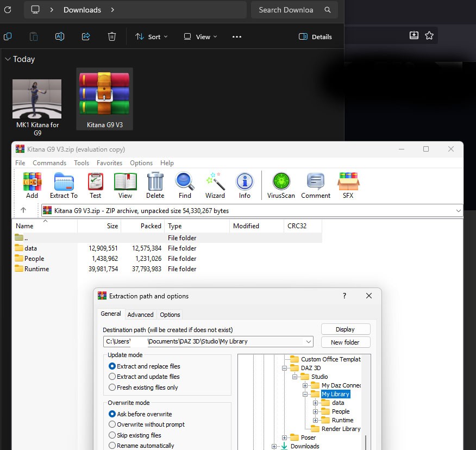Click the Explorer share icon
This screenshot has height=450, width=476.
[x=86, y=36]
